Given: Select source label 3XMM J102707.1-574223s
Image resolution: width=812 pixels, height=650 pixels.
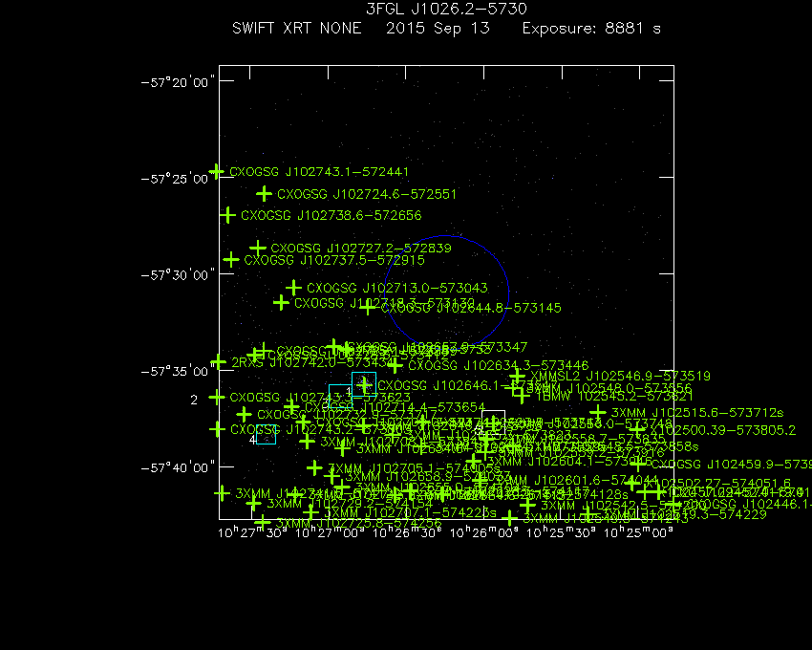Looking at the screenshot, I should (410, 513).
